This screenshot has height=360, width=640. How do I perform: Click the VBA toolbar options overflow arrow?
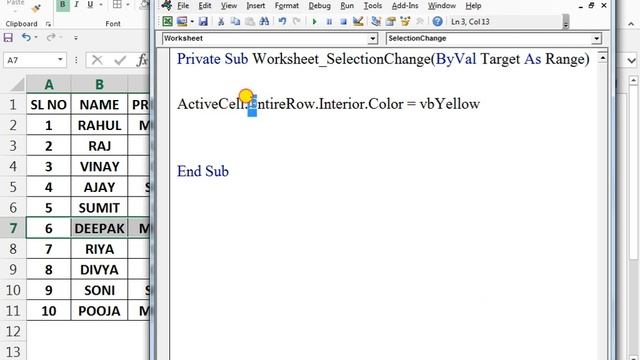coord(566,22)
